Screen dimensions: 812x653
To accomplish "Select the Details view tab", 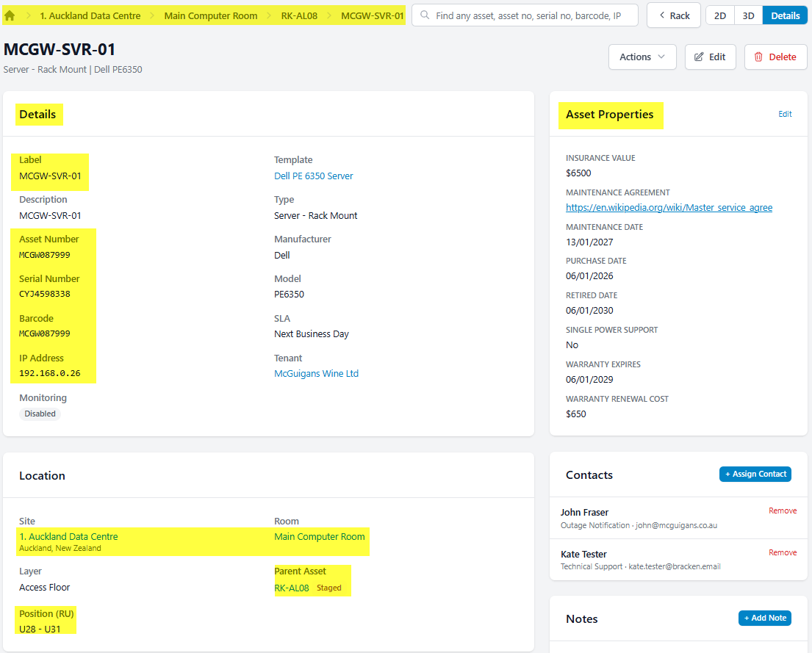I will tap(785, 15).
